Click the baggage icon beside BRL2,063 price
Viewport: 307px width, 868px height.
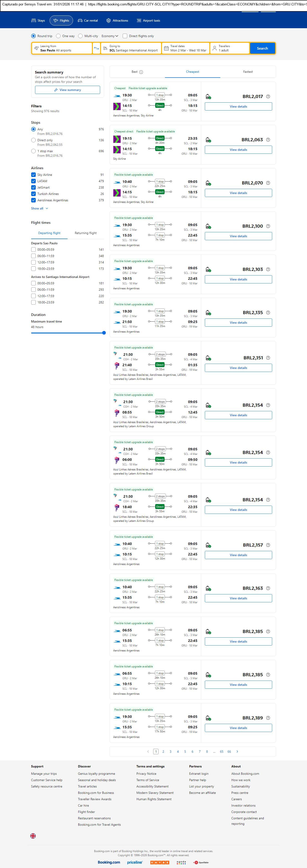208,140
